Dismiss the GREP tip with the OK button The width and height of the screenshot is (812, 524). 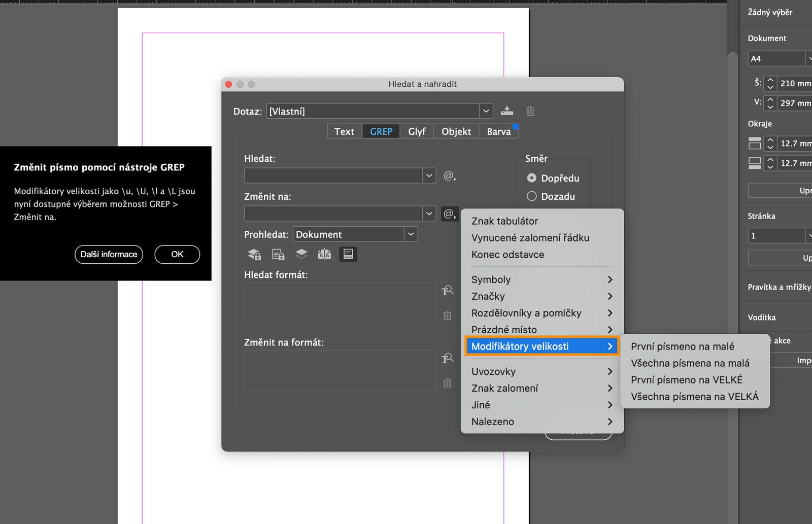[x=177, y=254]
